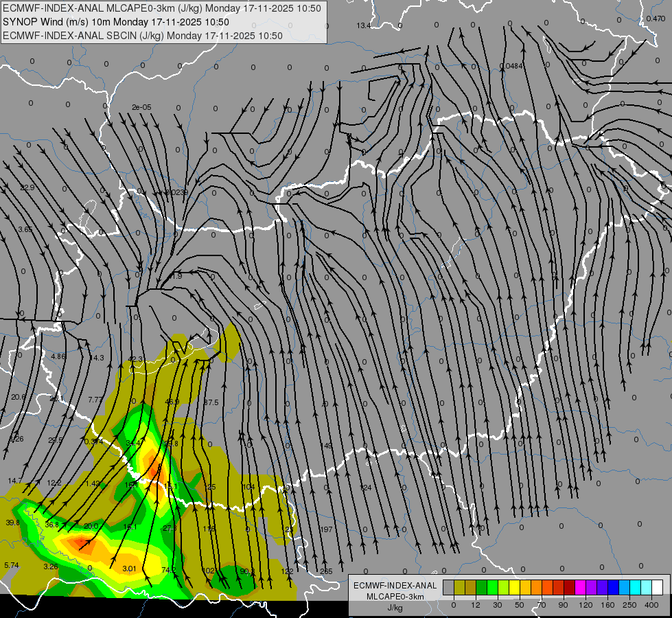Click the map value '3.65'

[25, 229]
